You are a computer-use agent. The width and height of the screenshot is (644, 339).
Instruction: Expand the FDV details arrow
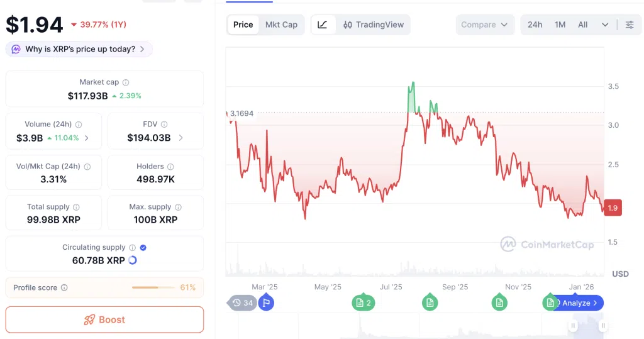(x=181, y=138)
